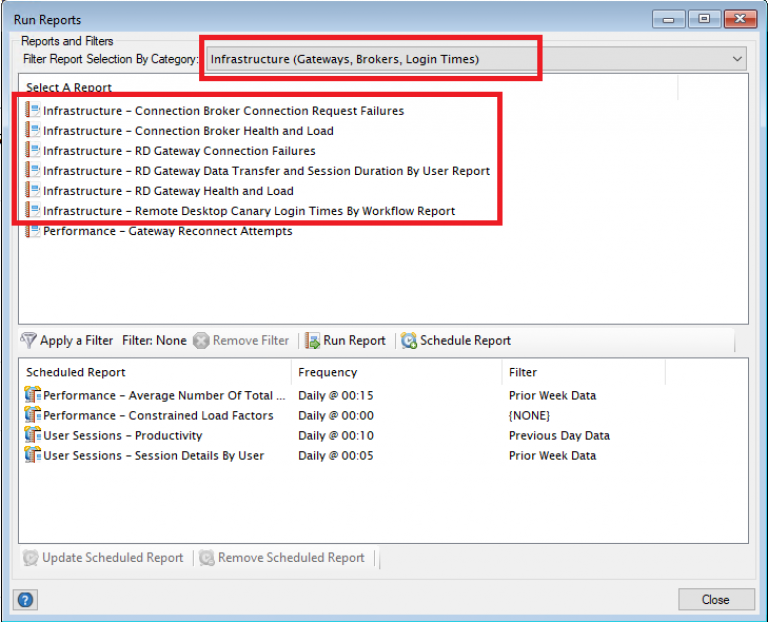Click the Close button
Screen dimensions: 768x622
pos(716,599)
